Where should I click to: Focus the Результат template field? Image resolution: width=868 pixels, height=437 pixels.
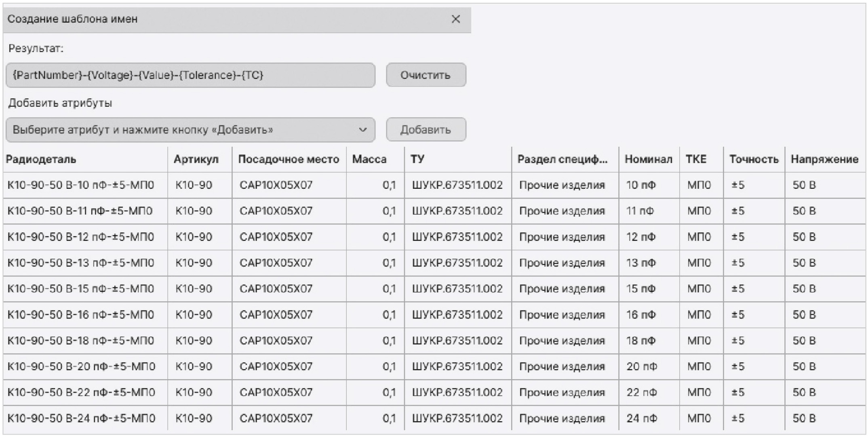coord(190,75)
